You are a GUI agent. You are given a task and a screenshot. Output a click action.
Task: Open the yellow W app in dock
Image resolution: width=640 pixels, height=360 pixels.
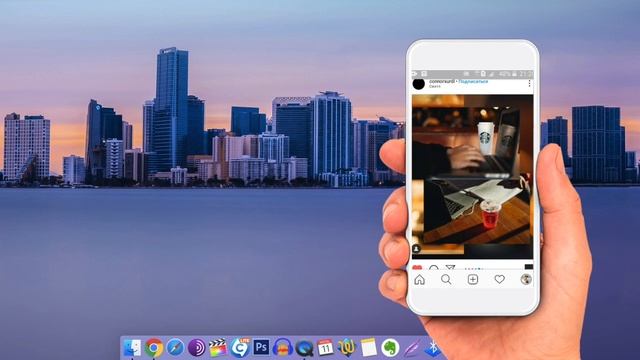[x=347, y=348]
